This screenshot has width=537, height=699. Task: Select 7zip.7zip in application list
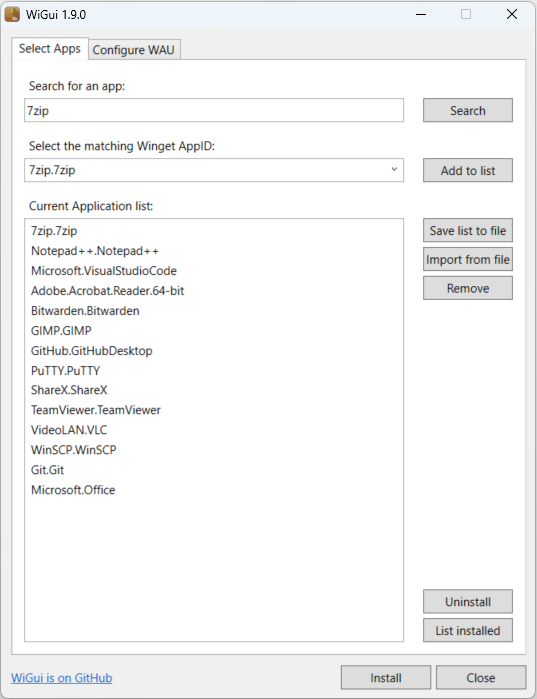[x=214, y=231]
